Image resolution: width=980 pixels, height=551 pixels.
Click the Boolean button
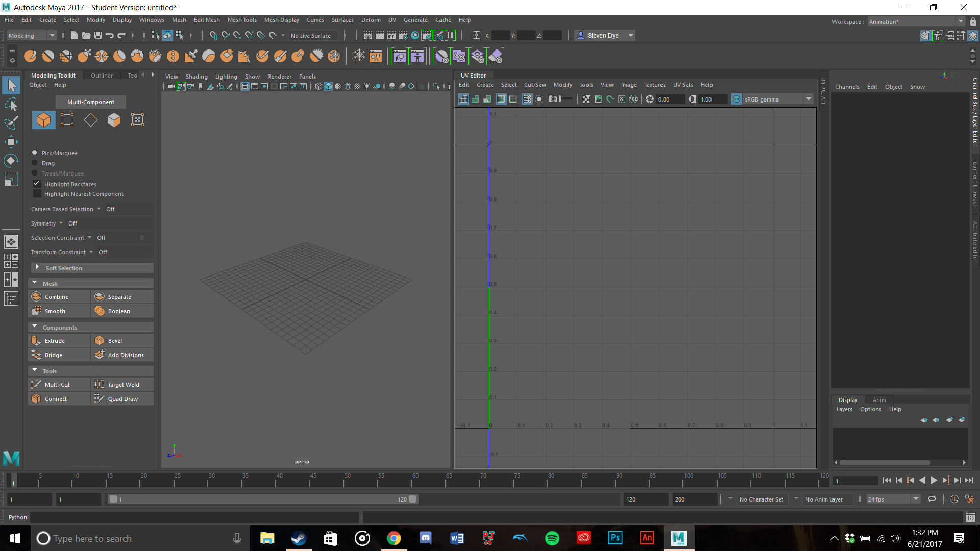point(123,311)
